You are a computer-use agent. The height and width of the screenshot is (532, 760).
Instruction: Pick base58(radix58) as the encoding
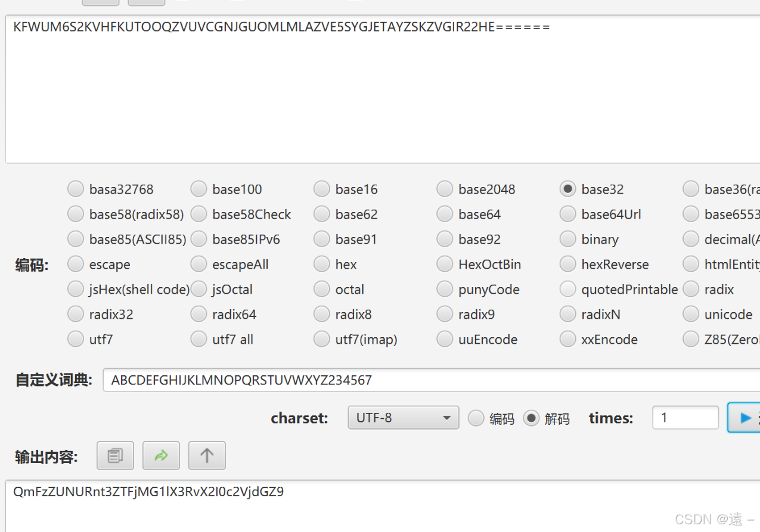76,214
